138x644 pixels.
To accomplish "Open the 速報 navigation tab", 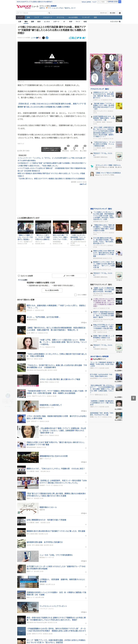I will click(28, 17).
